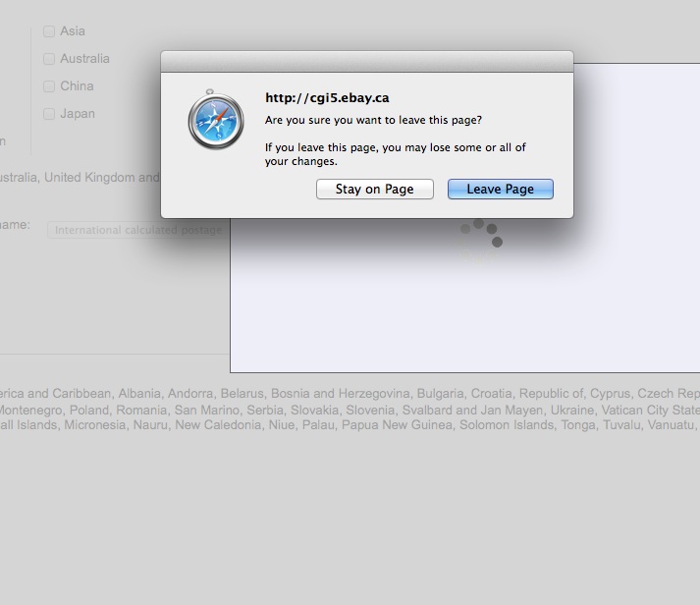Check the China checkbox

click(49, 86)
